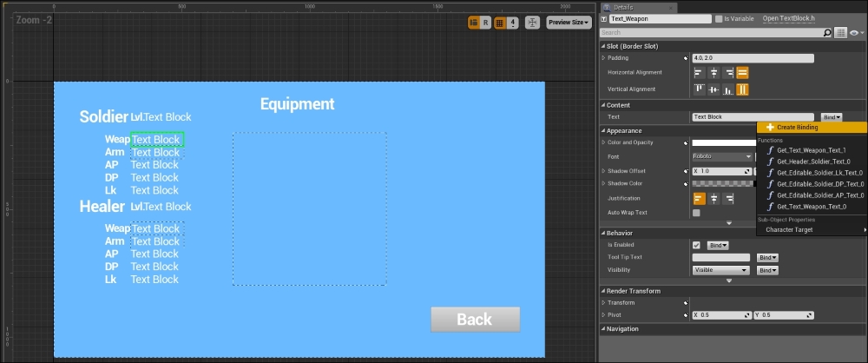Image resolution: width=868 pixels, height=363 pixels.
Task: Edit the Pivot Y value
Action: [x=783, y=315]
